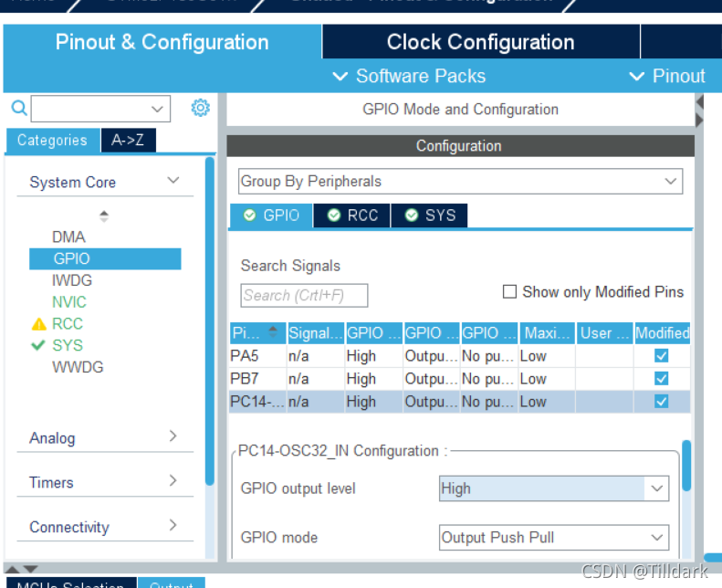Uncheck Modified checkbox for PA5 row
The height and width of the screenshot is (588, 722).
(662, 356)
